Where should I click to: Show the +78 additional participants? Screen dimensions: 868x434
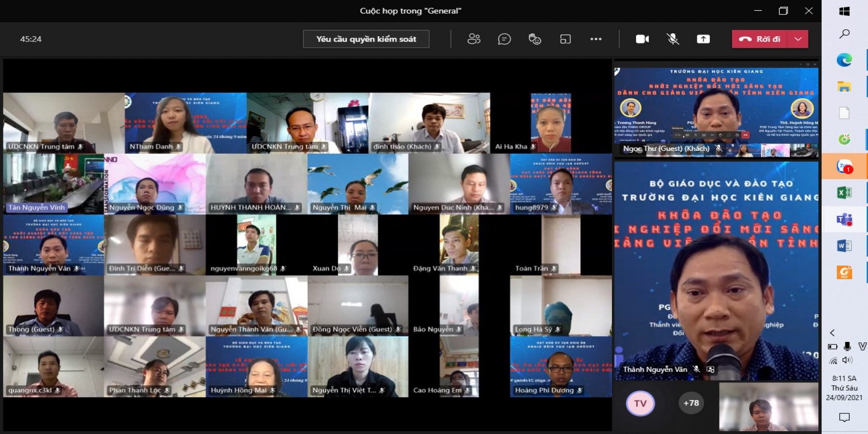click(691, 403)
